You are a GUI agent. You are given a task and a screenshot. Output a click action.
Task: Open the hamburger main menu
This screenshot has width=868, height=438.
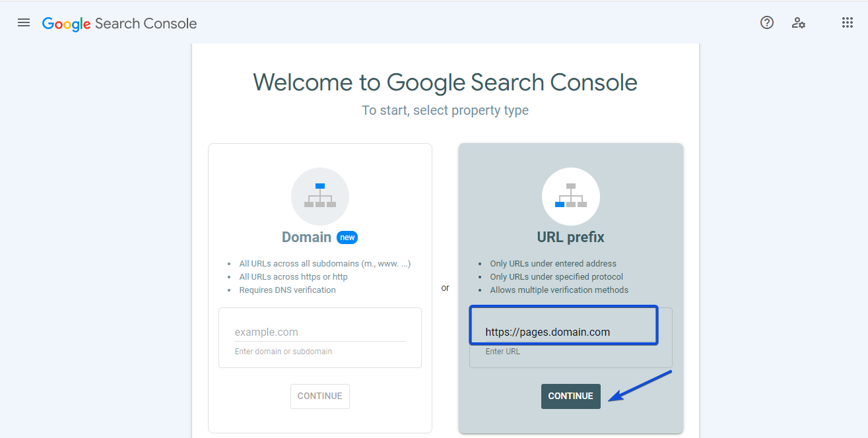pyautogui.click(x=24, y=23)
